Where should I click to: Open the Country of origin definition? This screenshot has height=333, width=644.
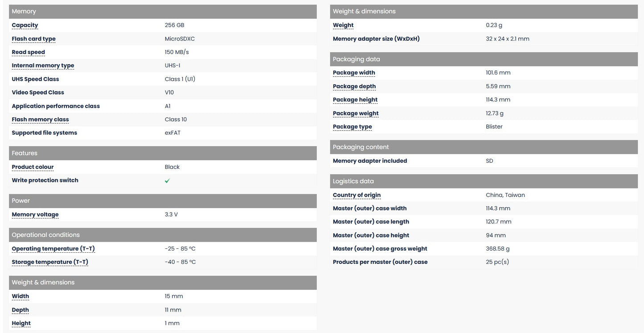[x=357, y=195]
